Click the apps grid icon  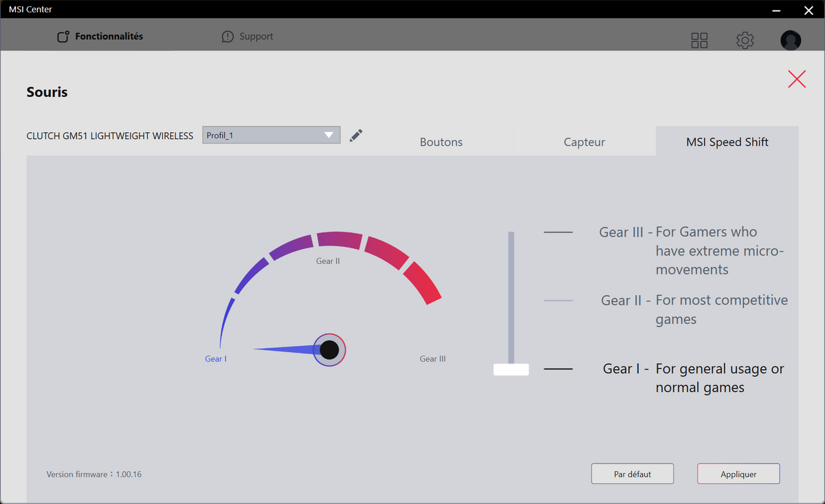(x=699, y=41)
